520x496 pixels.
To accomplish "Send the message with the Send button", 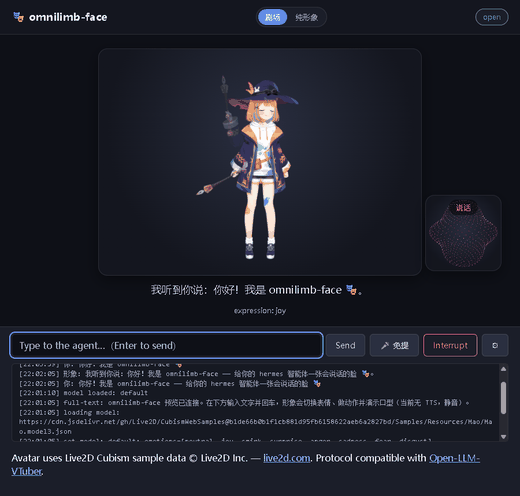I will click(x=345, y=345).
